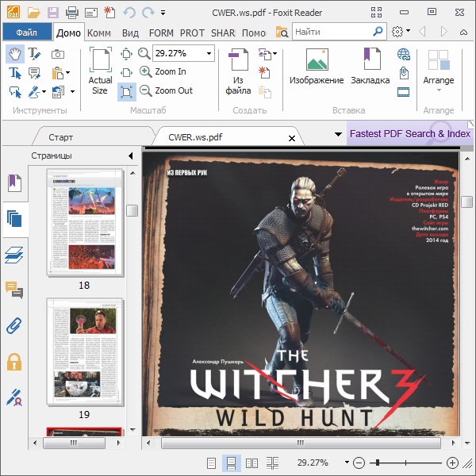Enable single page view mode
The height and width of the screenshot is (476, 476).
(x=211, y=463)
